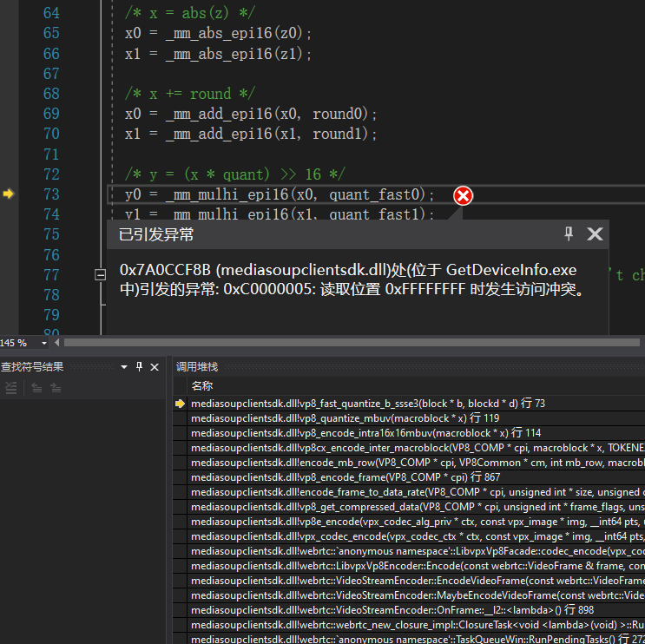Viewport: 645px width, 644px height.
Task: Open the 查找符号结果 window options dropdown arrow
Action: pyautogui.click(x=124, y=367)
